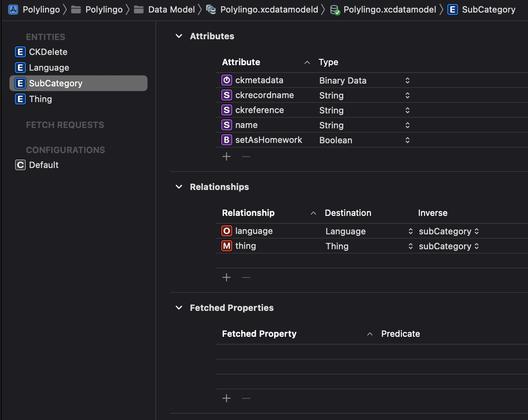Image resolution: width=528 pixels, height=420 pixels.
Task: Open Polylingo.xcdatamodeld in breadcrumb path
Action: pyautogui.click(x=269, y=9)
